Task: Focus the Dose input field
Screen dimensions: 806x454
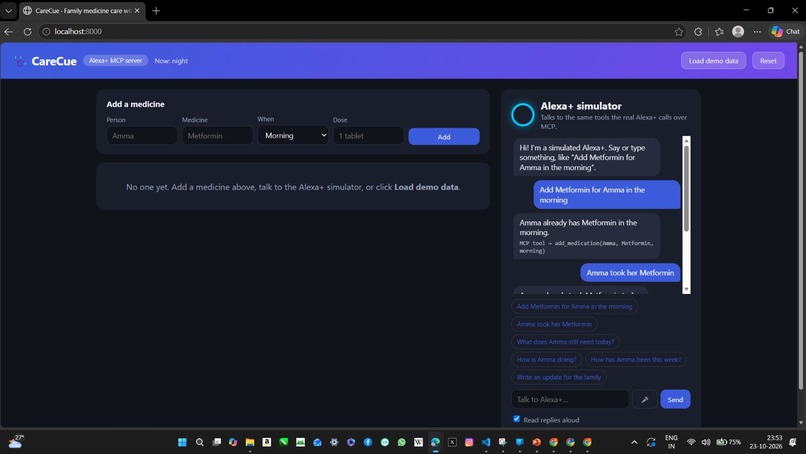Action: tap(368, 136)
